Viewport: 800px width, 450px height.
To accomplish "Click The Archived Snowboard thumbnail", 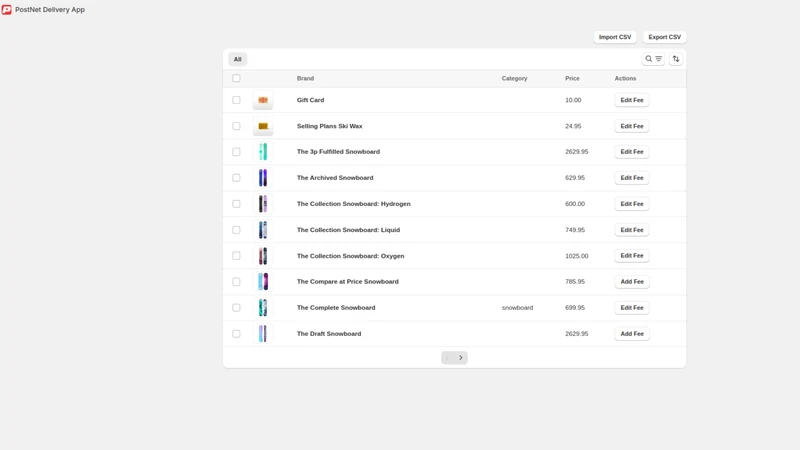I will [x=263, y=178].
